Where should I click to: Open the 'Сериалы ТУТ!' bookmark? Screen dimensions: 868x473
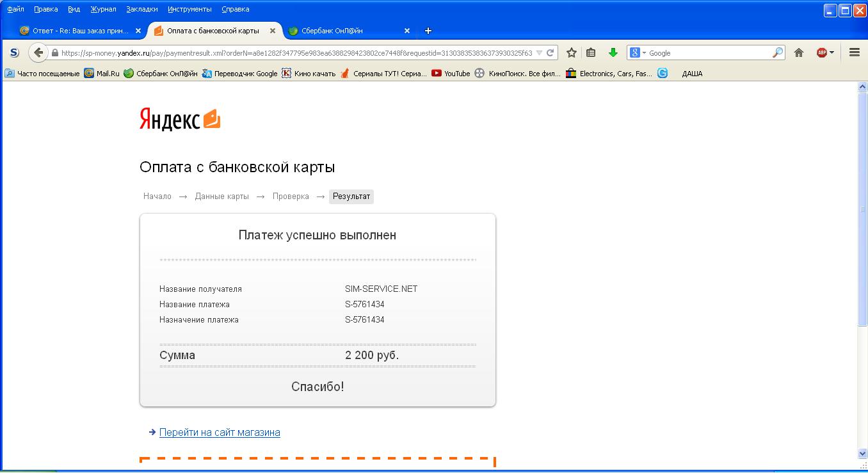383,74
